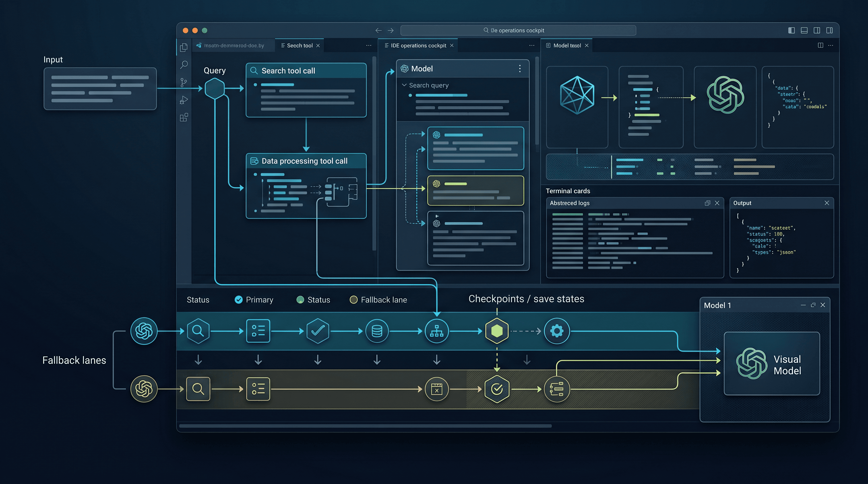Viewport: 868px width, 484px height.
Task: Click the horizontal scrollbar at window bottom
Action: [x=365, y=426]
